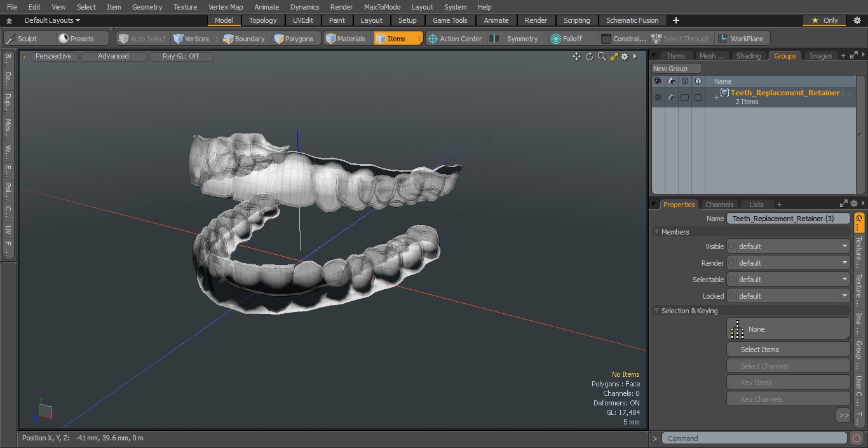Toggle second checkbox in Teeth_Replacement_Retainer row
The width and height of the screenshot is (868, 448).
point(698,97)
